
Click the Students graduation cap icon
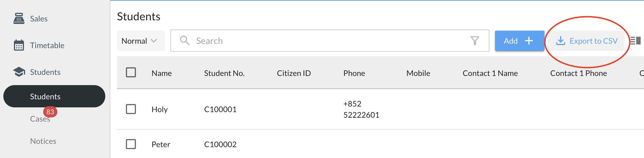(x=19, y=72)
